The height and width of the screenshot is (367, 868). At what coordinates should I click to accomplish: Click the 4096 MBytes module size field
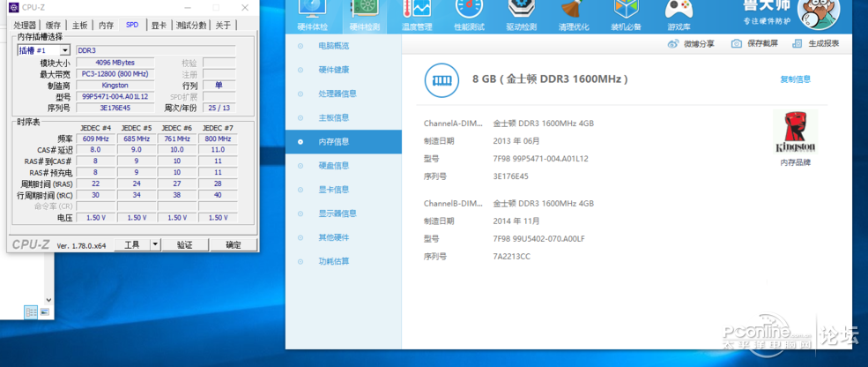115,63
